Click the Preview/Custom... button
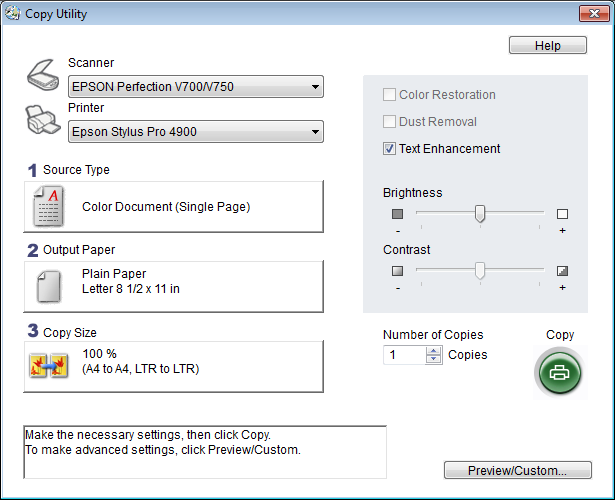The image size is (615, 500). point(517,470)
